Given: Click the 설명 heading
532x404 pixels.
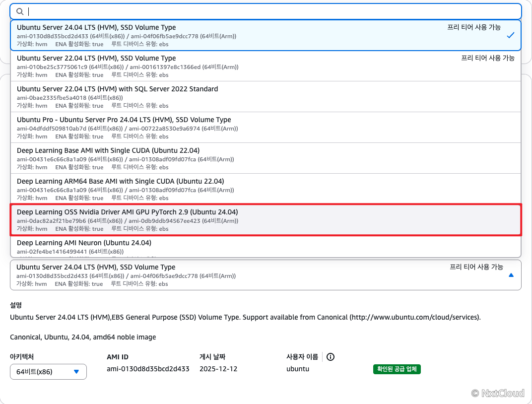Looking at the screenshot, I should 15,305.
